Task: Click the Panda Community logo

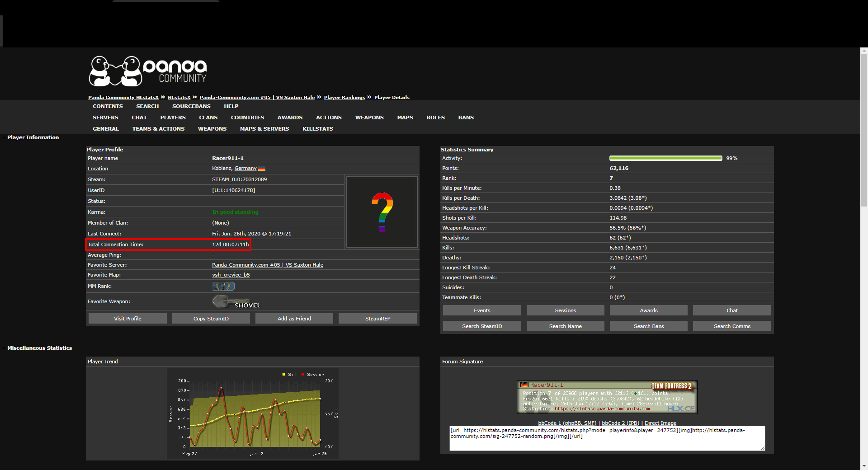Action: point(148,71)
